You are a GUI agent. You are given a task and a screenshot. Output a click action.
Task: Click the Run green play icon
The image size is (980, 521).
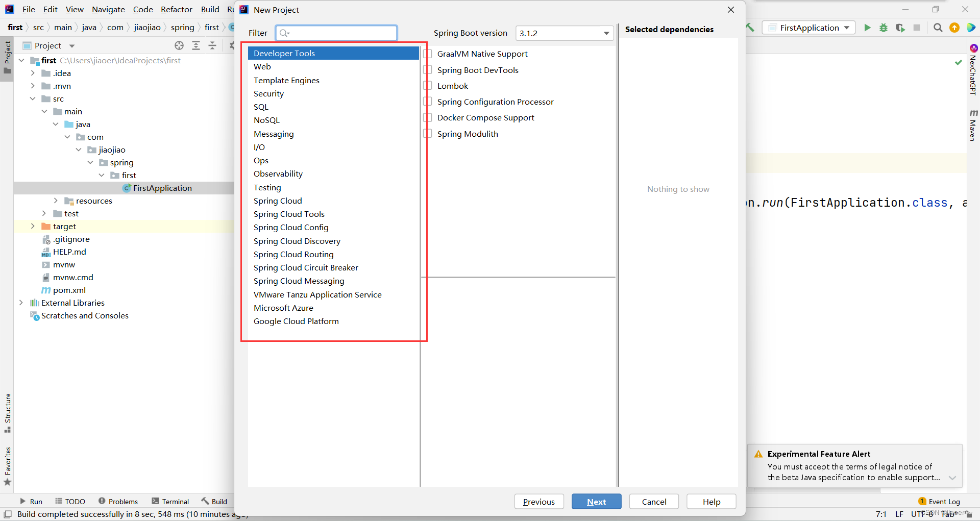(x=867, y=28)
